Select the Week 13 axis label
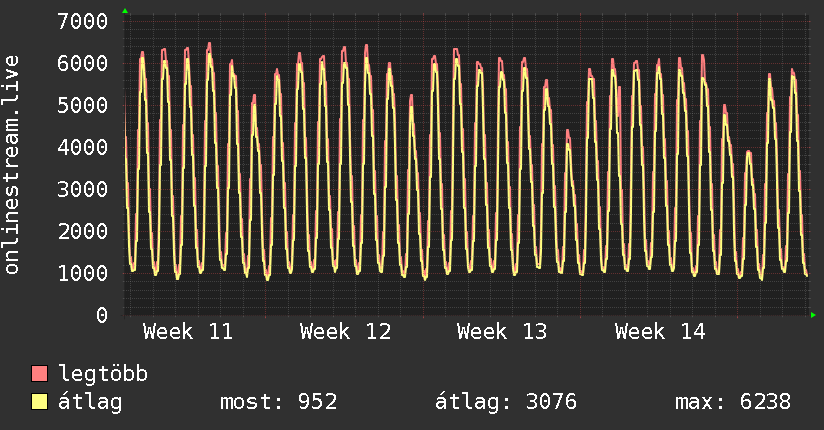The height and width of the screenshot is (430, 824). [502, 332]
